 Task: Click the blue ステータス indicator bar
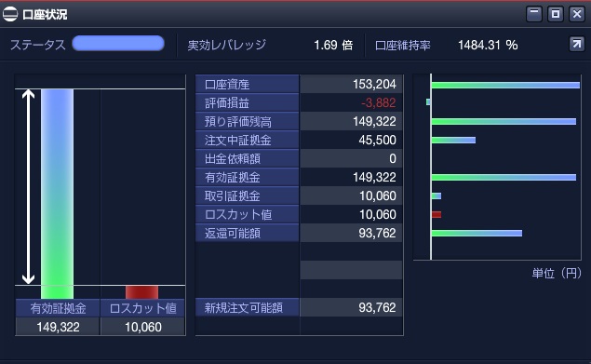point(118,44)
